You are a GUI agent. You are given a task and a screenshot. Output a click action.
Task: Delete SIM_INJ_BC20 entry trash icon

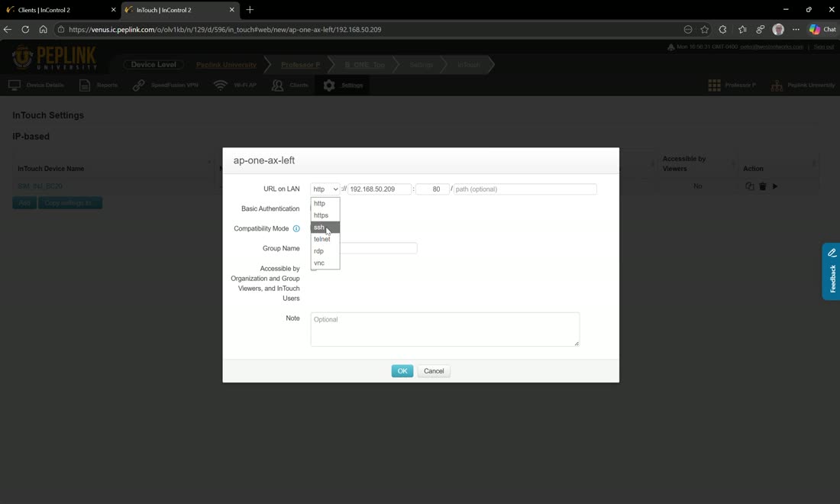tap(762, 186)
